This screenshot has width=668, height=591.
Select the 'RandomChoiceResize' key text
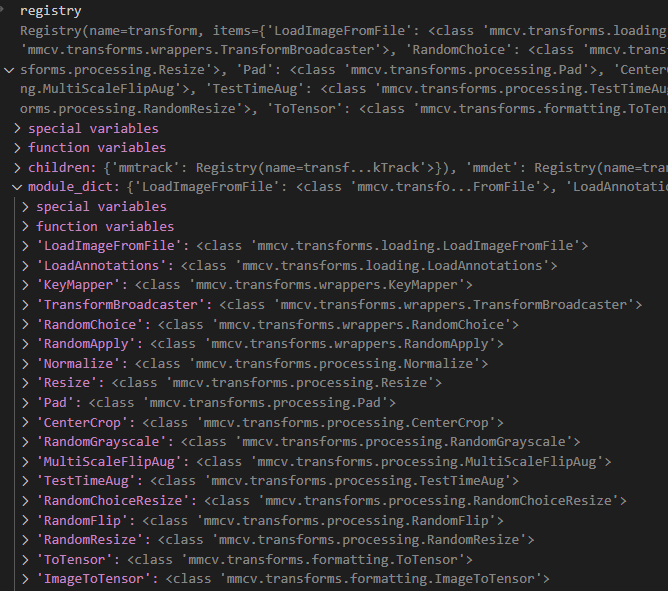click(112, 501)
